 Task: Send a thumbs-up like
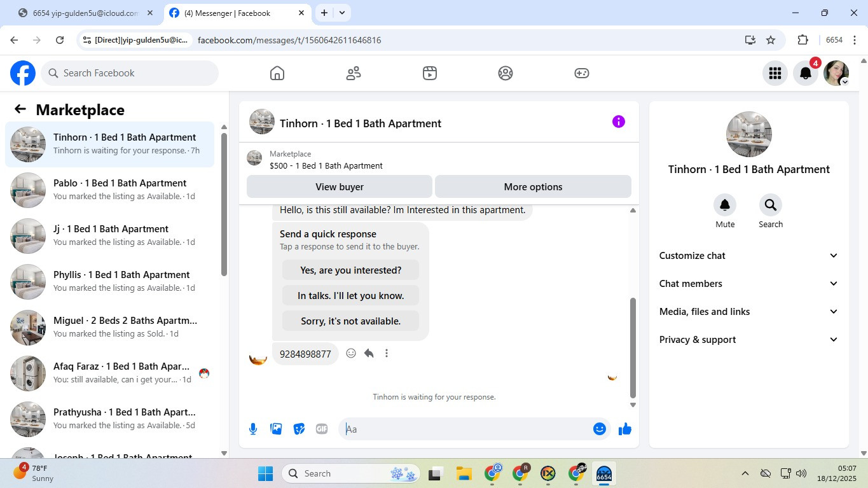(625, 429)
